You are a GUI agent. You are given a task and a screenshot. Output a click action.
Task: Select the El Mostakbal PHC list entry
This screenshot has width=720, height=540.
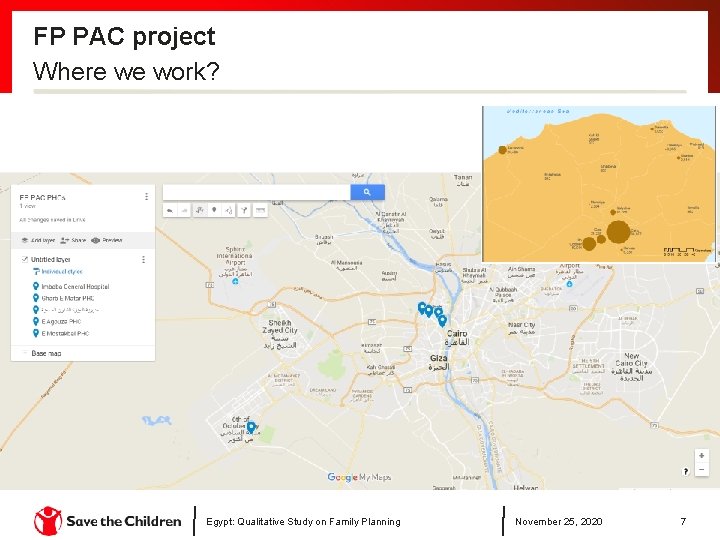coord(65,333)
